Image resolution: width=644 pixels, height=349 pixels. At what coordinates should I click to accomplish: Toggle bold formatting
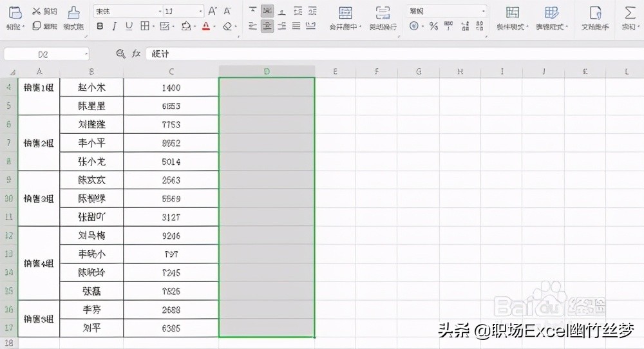click(x=100, y=26)
